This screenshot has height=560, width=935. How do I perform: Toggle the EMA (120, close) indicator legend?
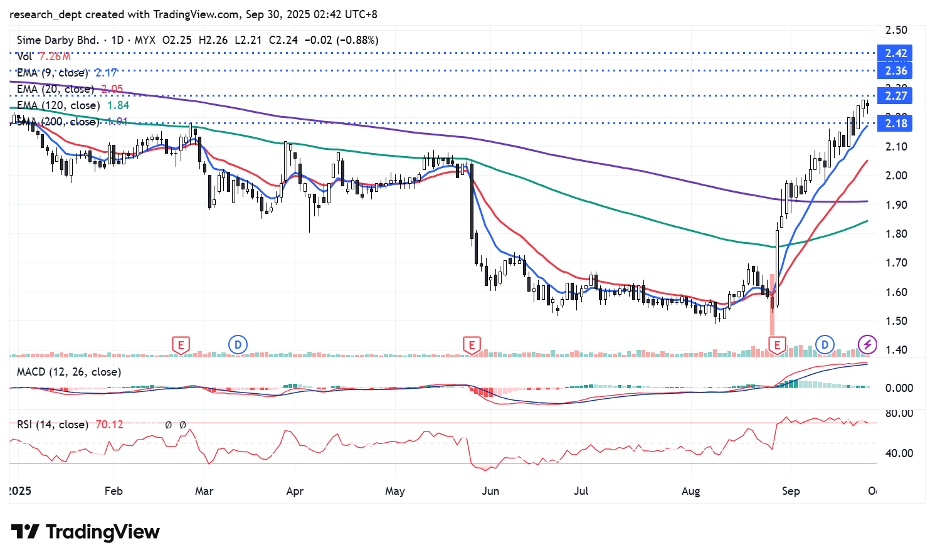coord(58,105)
